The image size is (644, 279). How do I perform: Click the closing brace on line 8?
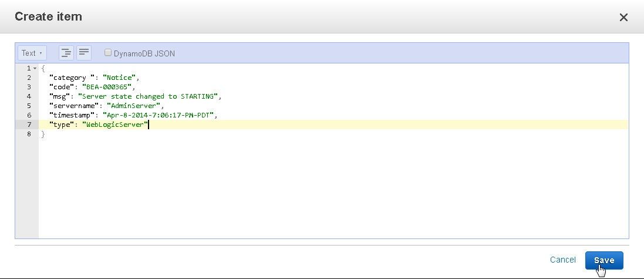(43, 135)
